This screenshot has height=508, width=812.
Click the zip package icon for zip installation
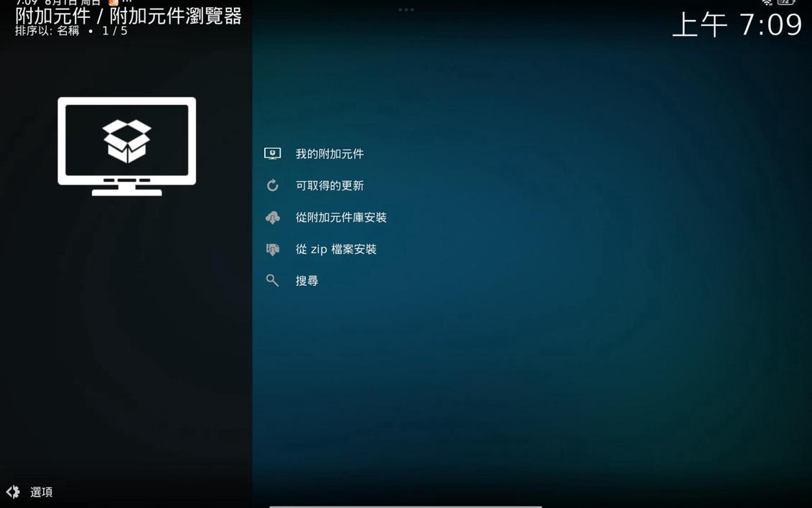coord(272,249)
